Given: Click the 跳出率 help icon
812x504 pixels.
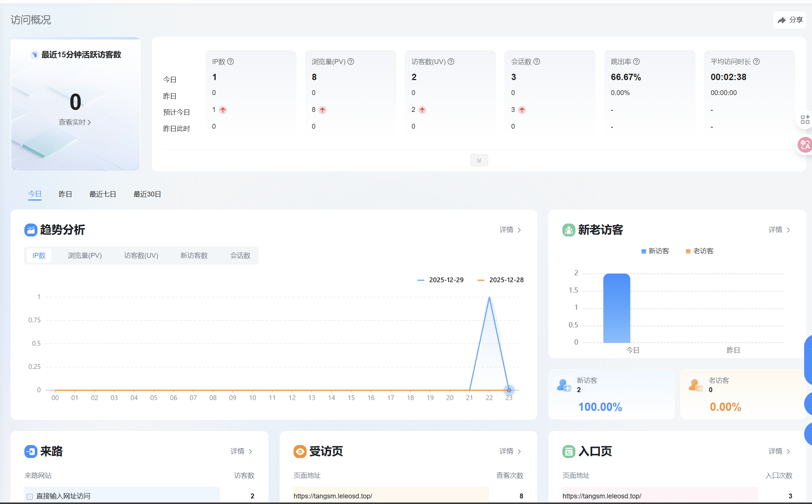Looking at the screenshot, I should pyautogui.click(x=636, y=61).
